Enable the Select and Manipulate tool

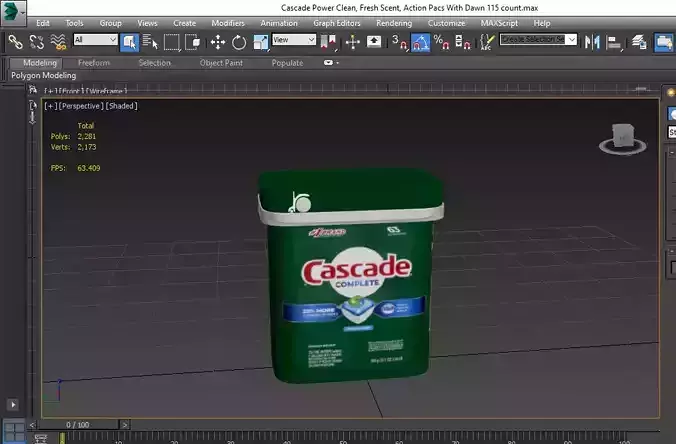click(353, 42)
